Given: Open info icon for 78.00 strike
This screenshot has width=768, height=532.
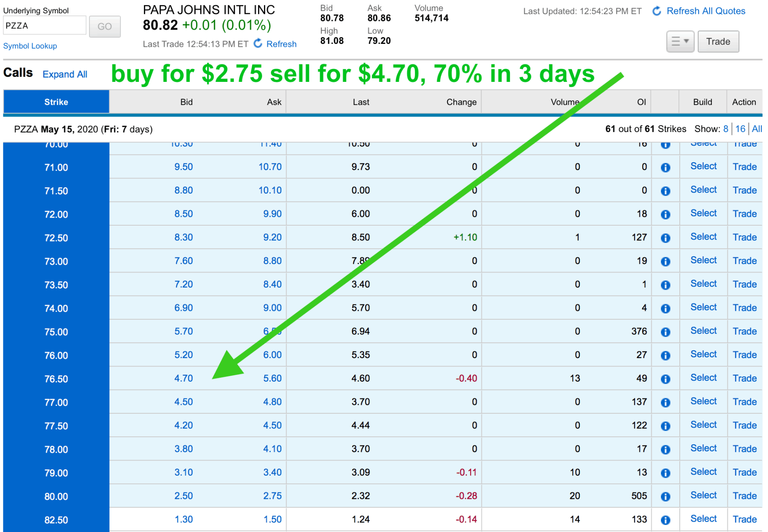Looking at the screenshot, I should click(x=666, y=450).
